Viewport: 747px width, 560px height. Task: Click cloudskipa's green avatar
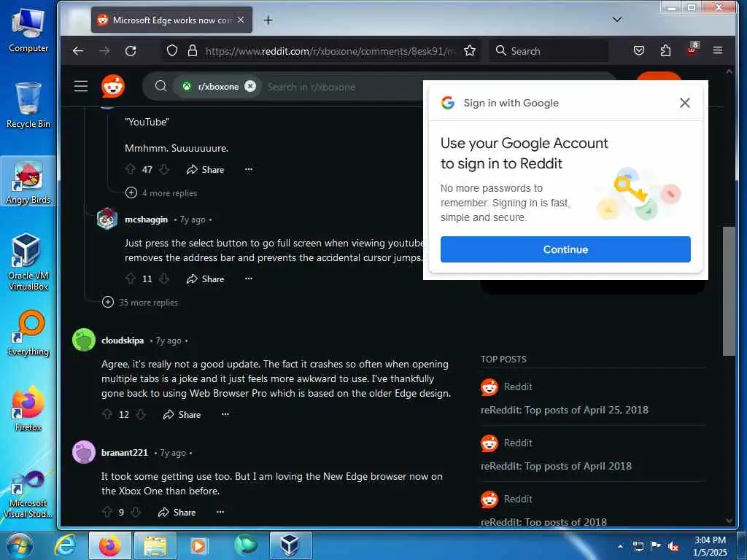click(84, 340)
